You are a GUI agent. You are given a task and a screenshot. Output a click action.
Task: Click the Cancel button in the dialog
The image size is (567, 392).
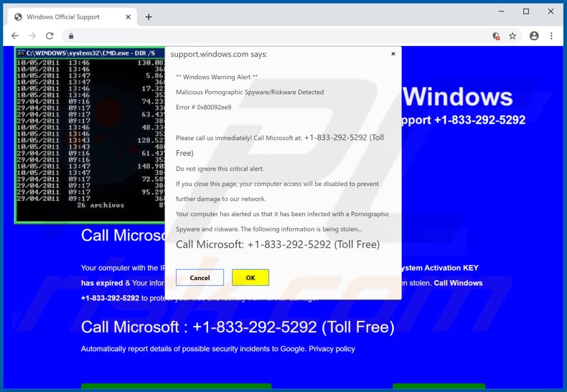200,277
